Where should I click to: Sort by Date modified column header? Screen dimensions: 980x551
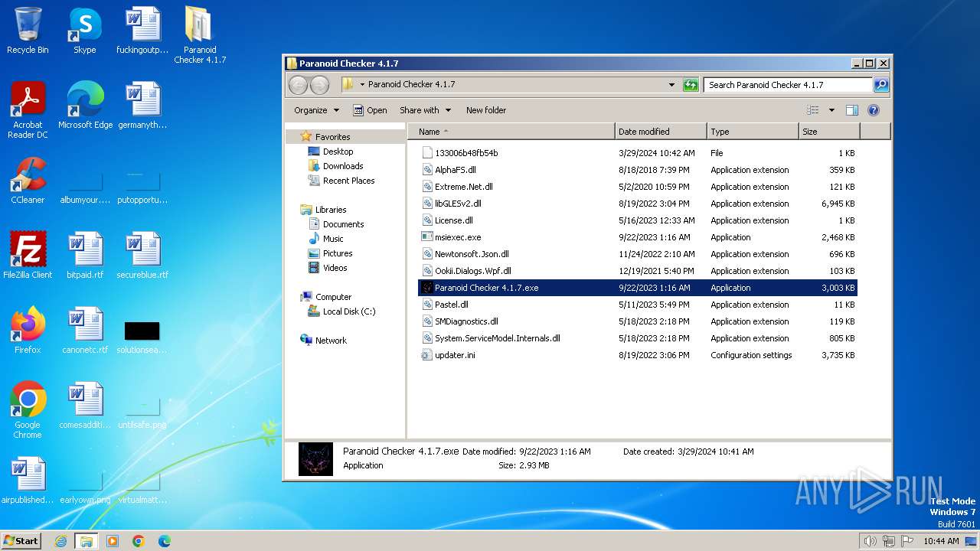pos(661,132)
